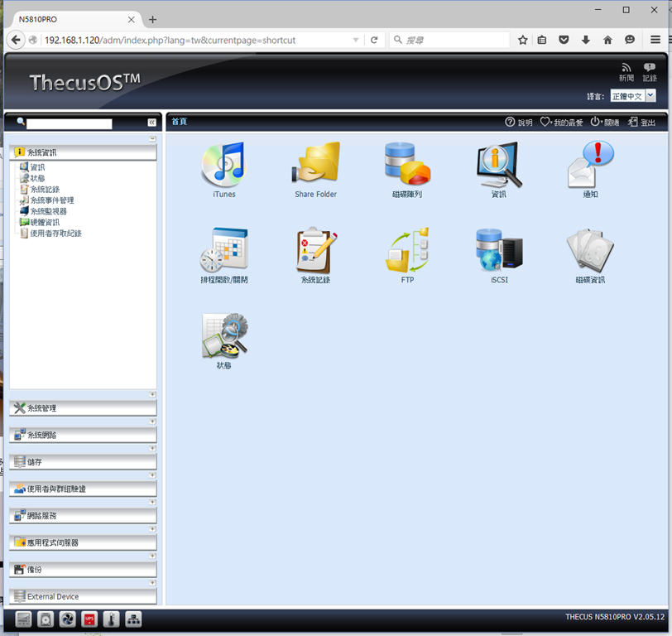Click the address bar URL field
The height and width of the screenshot is (636, 672).
pyautogui.click(x=197, y=40)
